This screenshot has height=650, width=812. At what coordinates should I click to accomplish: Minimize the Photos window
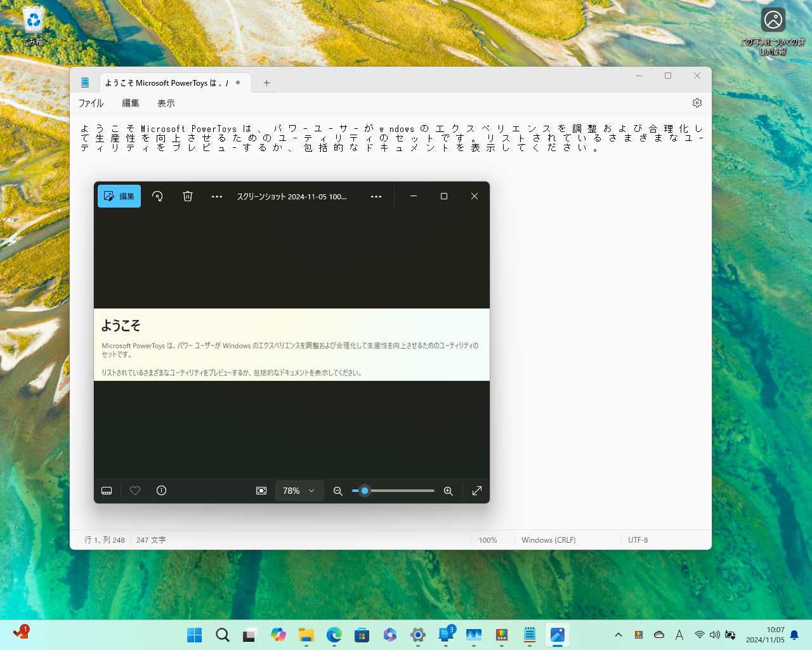[x=414, y=196]
